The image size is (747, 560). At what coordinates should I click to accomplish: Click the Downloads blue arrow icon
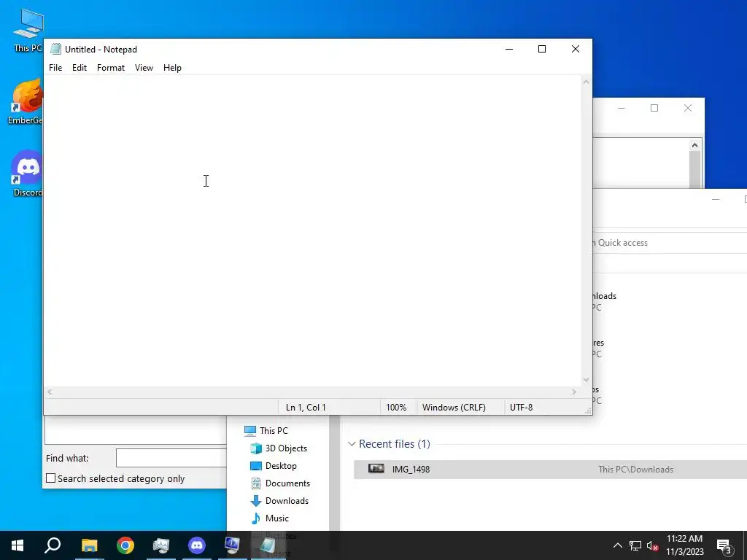tap(256, 501)
